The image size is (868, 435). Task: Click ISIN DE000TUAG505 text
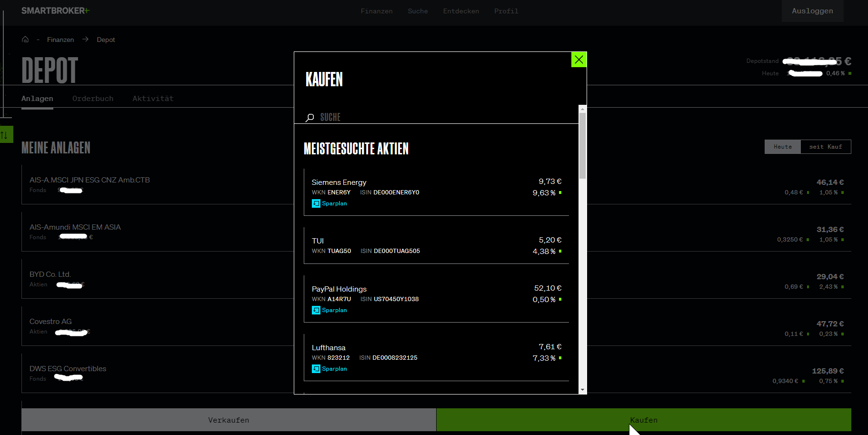[x=390, y=251]
